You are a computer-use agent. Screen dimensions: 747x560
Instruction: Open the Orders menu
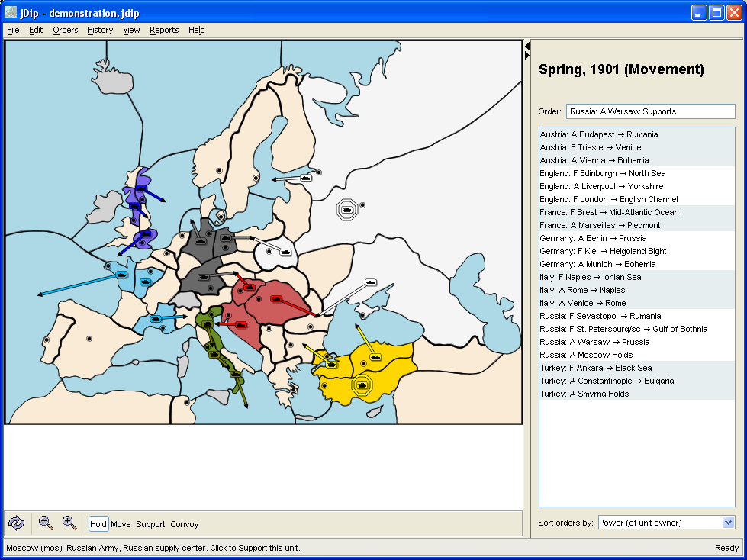(66, 30)
